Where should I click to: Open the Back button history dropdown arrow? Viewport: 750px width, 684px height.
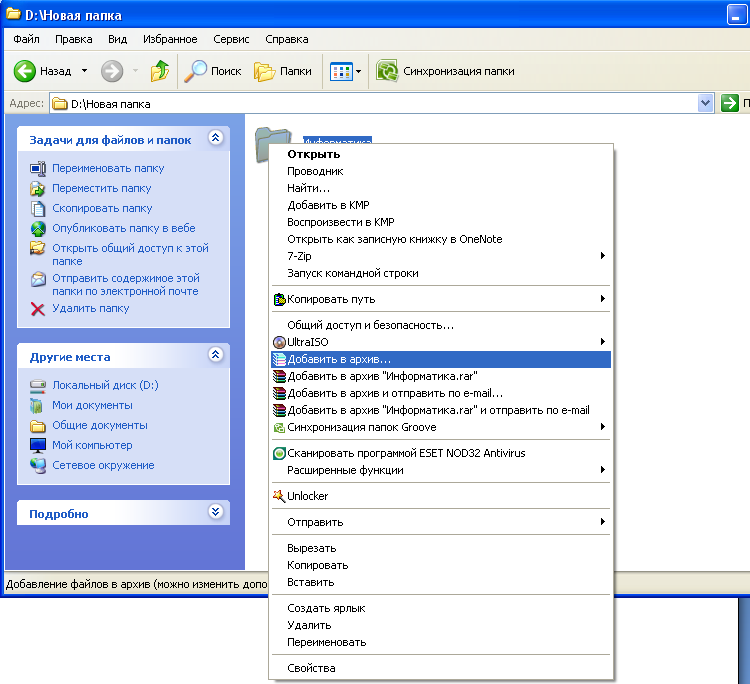pos(85,71)
